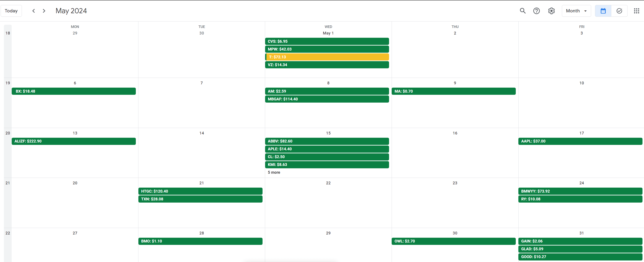Click the search magnifier icon

[x=522, y=11]
